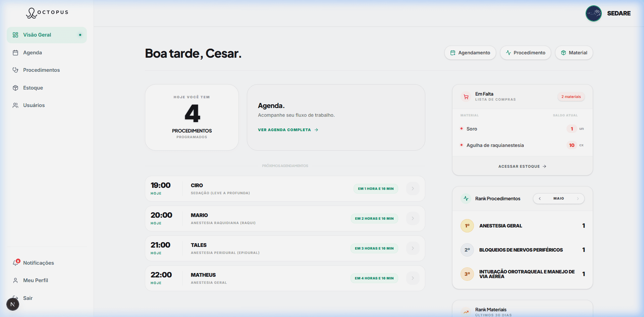Open Estoque in sidebar
This screenshot has height=317, width=644.
pyautogui.click(x=47, y=88)
